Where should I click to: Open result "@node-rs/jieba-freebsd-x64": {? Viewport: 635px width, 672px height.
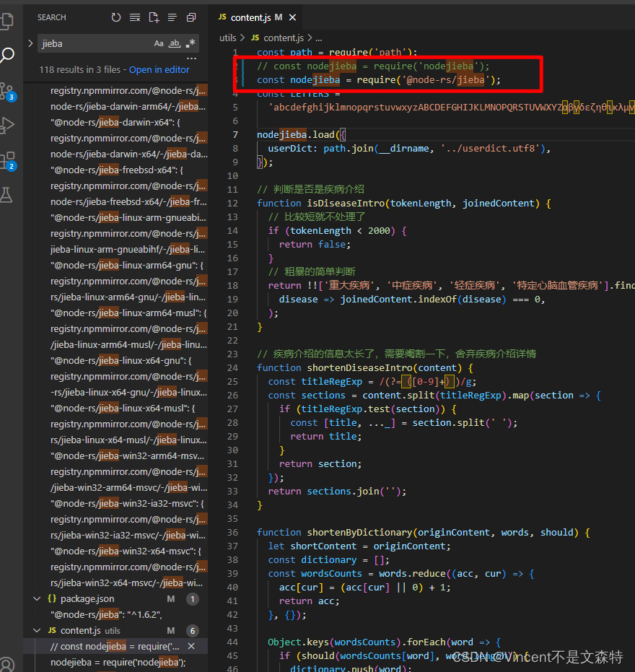pos(117,170)
